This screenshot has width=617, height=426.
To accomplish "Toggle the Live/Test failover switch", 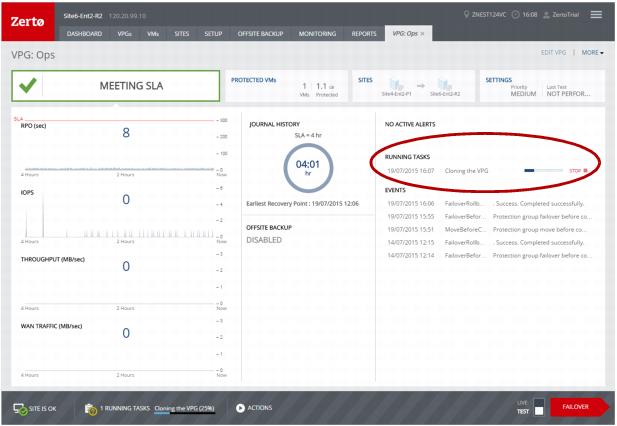I will point(538,407).
